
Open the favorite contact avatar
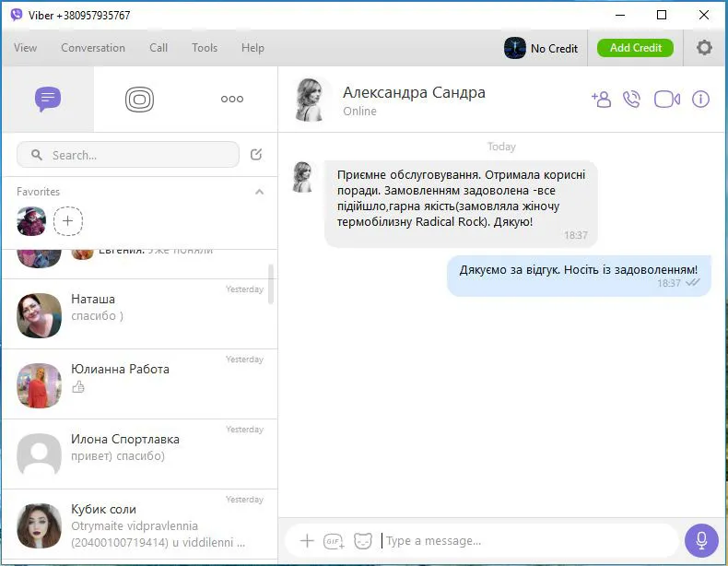[31, 221]
